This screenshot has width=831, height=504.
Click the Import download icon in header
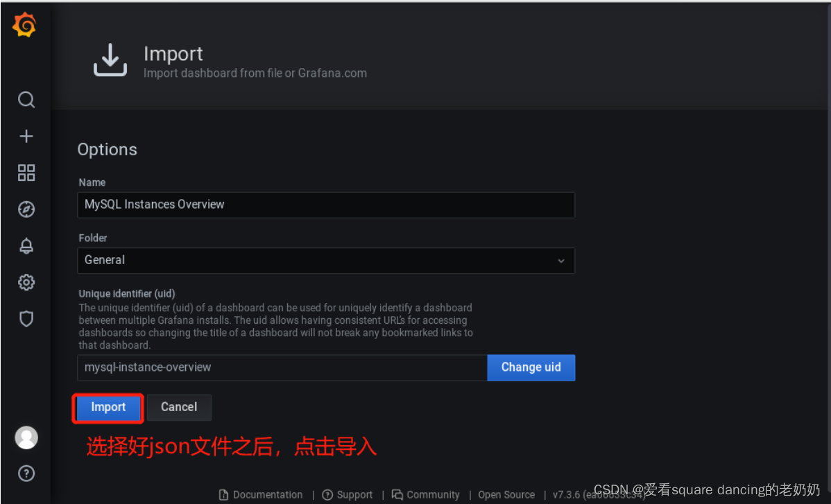point(110,60)
